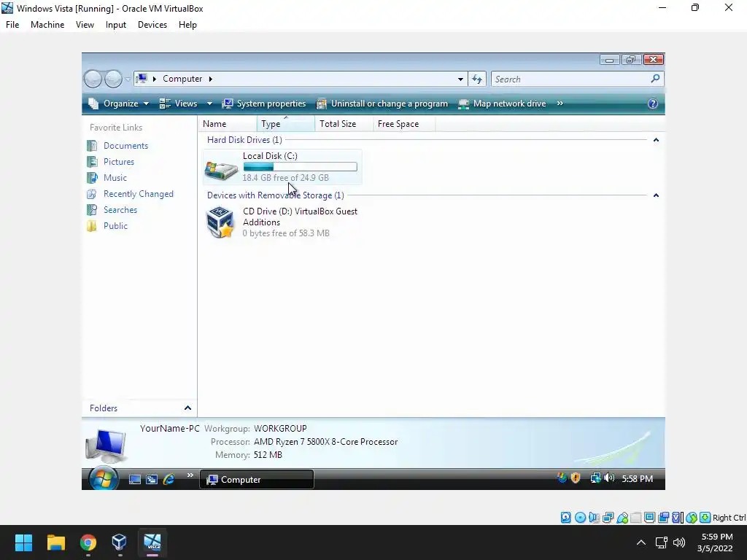Click Vista network tray icon
Screen dimensions: 747x560
(x=595, y=478)
